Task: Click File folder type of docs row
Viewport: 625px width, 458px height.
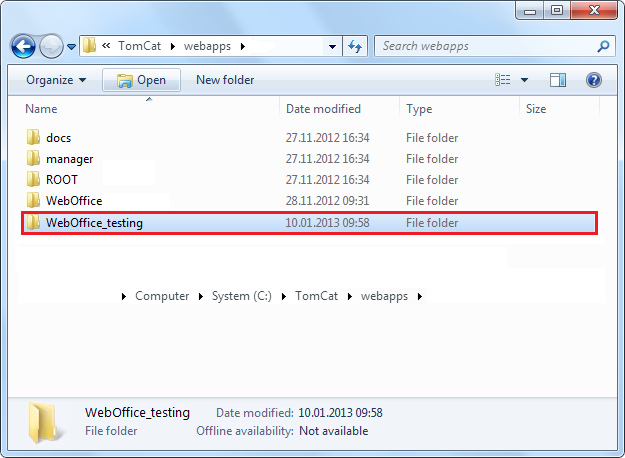Action: pos(432,138)
